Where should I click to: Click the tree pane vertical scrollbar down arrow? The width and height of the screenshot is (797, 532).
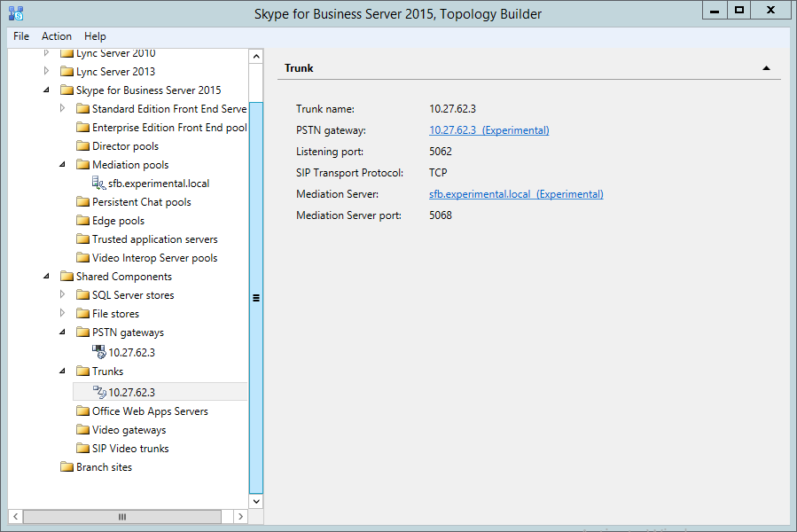tap(256, 501)
